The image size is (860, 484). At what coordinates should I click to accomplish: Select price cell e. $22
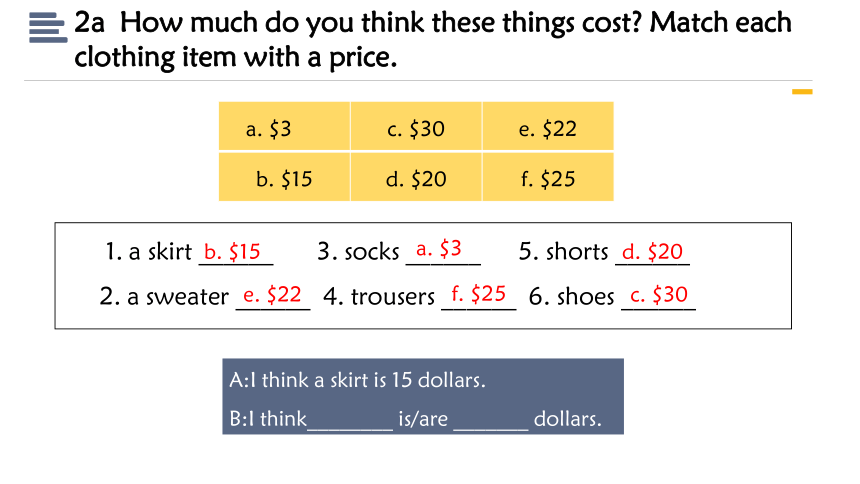[x=548, y=126]
